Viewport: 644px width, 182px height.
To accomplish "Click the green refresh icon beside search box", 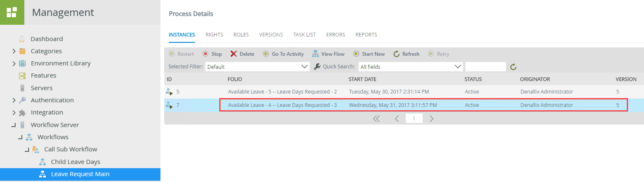I will tap(513, 67).
